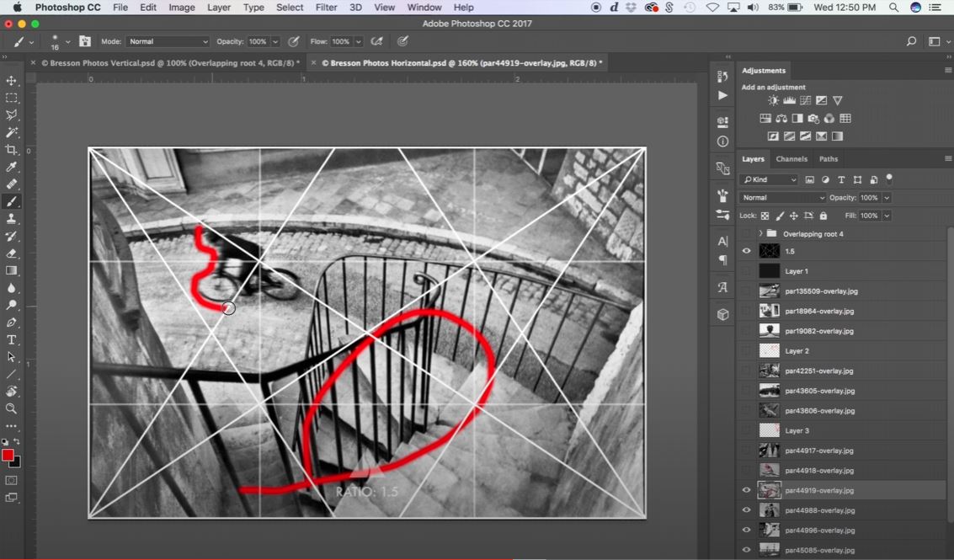The height and width of the screenshot is (560, 954).
Task: Hide the 1.5 layer
Action: point(747,251)
